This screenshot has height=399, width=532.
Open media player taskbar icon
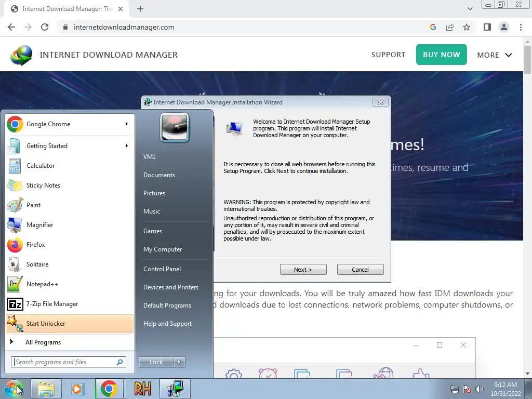pos(78,389)
